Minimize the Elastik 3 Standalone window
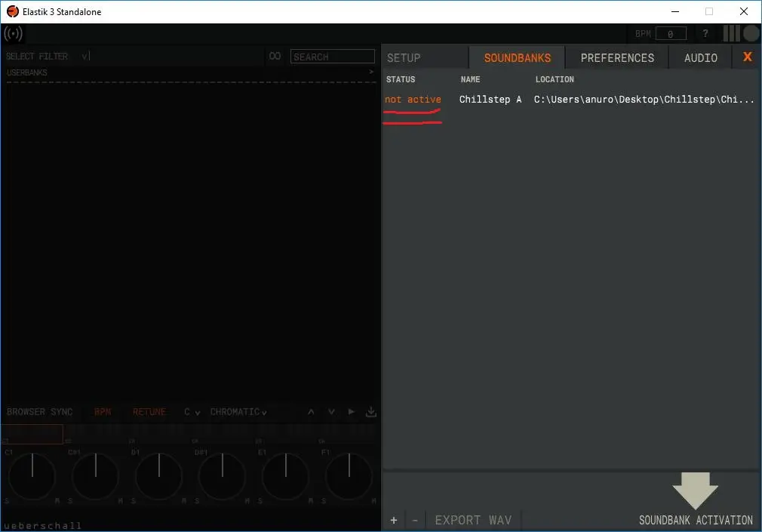762x532 pixels. click(675, 11)
